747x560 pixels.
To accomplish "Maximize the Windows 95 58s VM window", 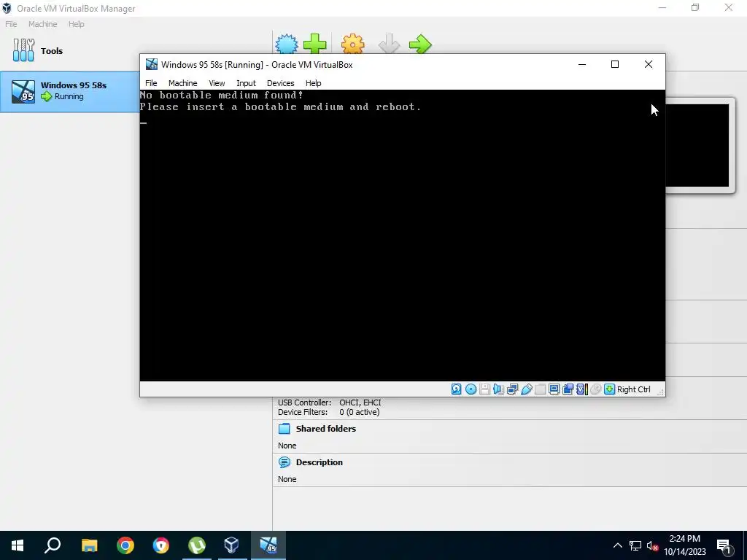I will click(615, 64).
